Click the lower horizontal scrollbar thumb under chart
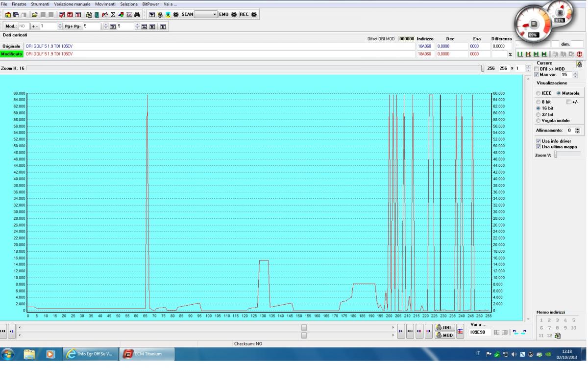The height and width of the screenshot is (368, 588). tap(304, 335)
